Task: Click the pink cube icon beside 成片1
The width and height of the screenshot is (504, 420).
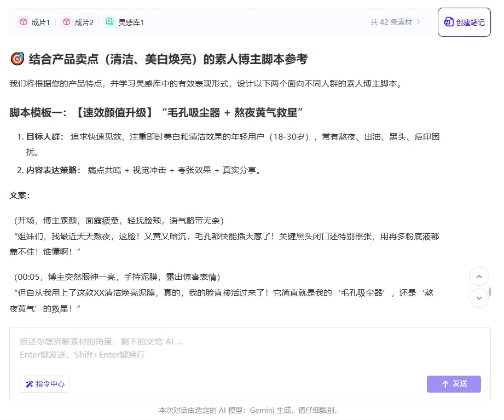Action: (23, 22)
